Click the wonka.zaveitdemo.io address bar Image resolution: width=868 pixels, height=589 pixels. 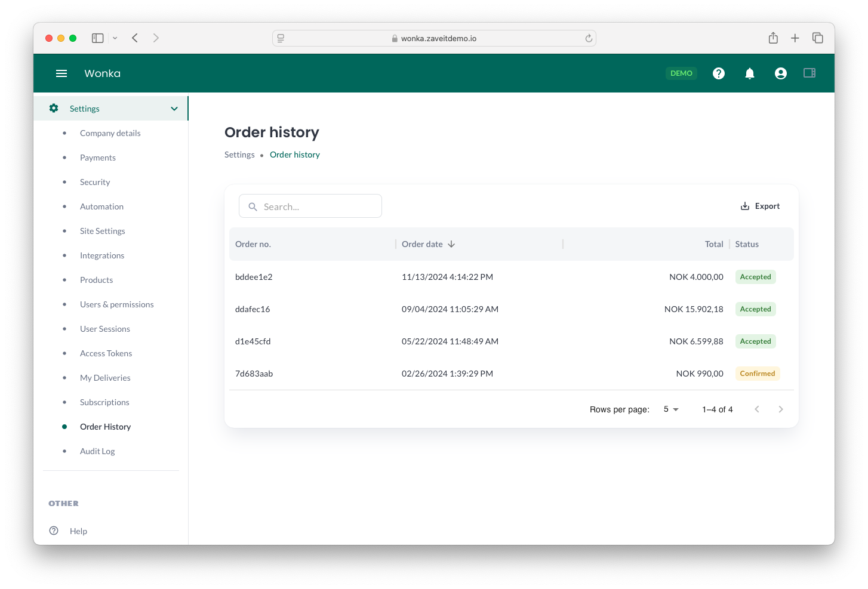[x=434, y=38]
